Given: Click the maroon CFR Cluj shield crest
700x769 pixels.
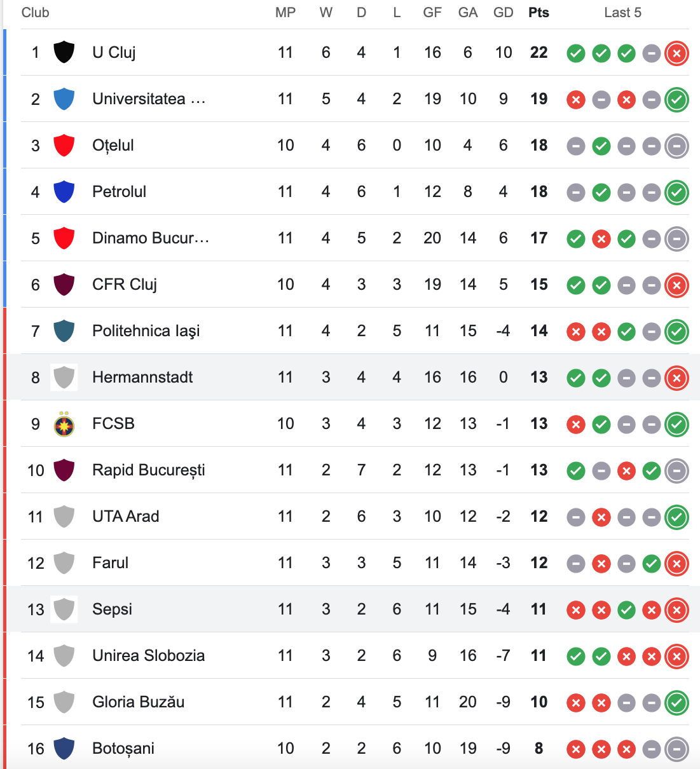Looking at the screenshot, I should [x=64, y=284].
